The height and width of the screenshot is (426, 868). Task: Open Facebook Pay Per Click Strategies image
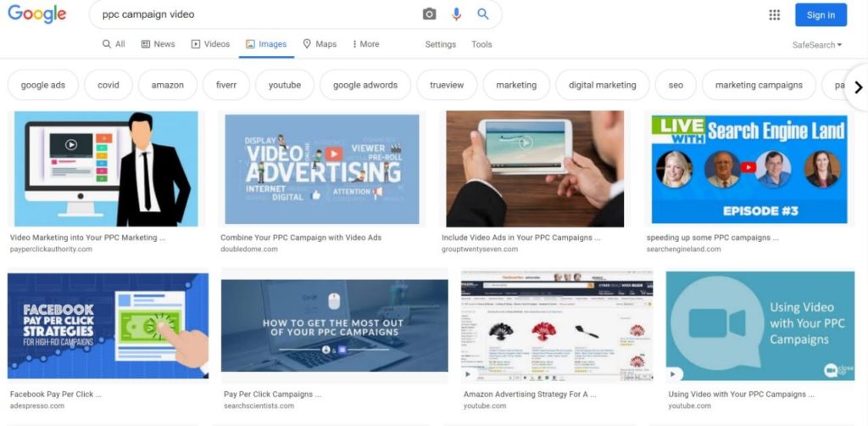coord(108,326)
